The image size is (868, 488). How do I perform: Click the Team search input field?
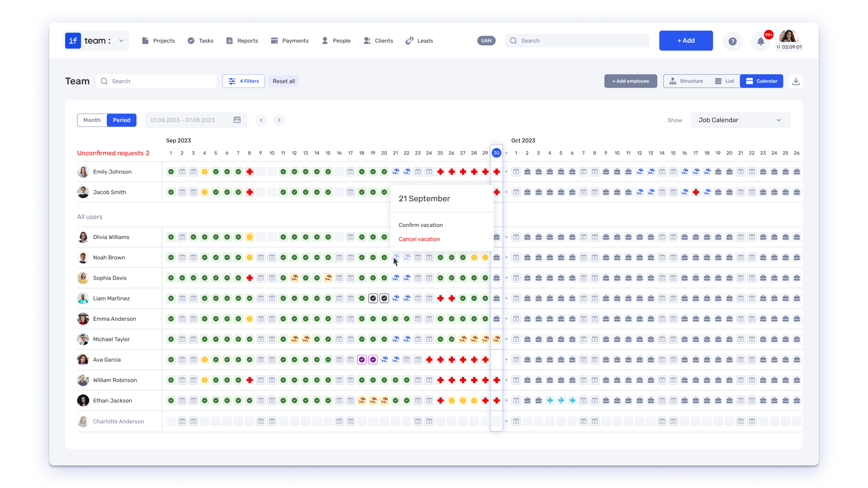pyautogui.click(x=156, y=81)
